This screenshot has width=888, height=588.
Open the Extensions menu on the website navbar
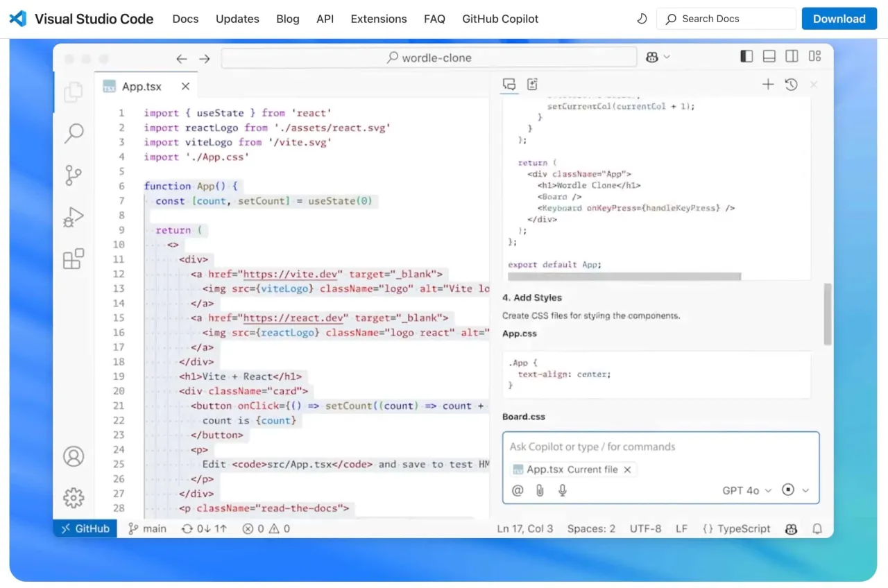(379, 19)
